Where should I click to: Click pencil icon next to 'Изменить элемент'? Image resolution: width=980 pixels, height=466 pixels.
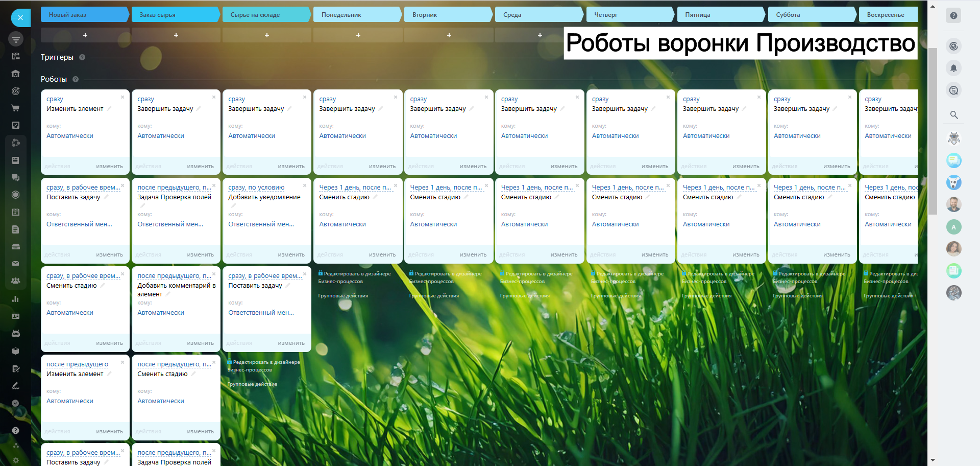pos(109,109)
